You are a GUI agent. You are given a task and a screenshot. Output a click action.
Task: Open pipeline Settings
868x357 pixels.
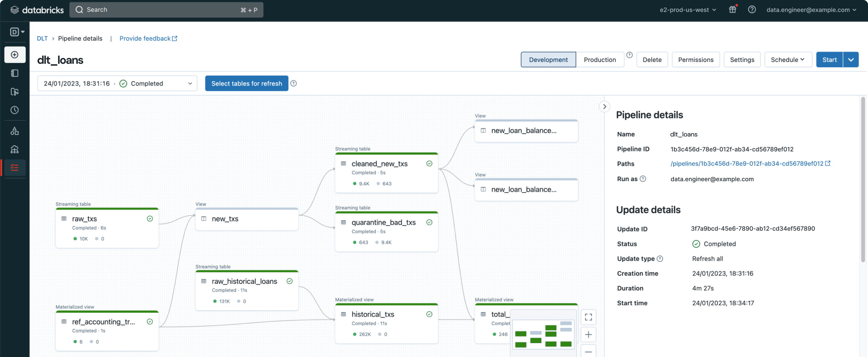pos(742,60)
